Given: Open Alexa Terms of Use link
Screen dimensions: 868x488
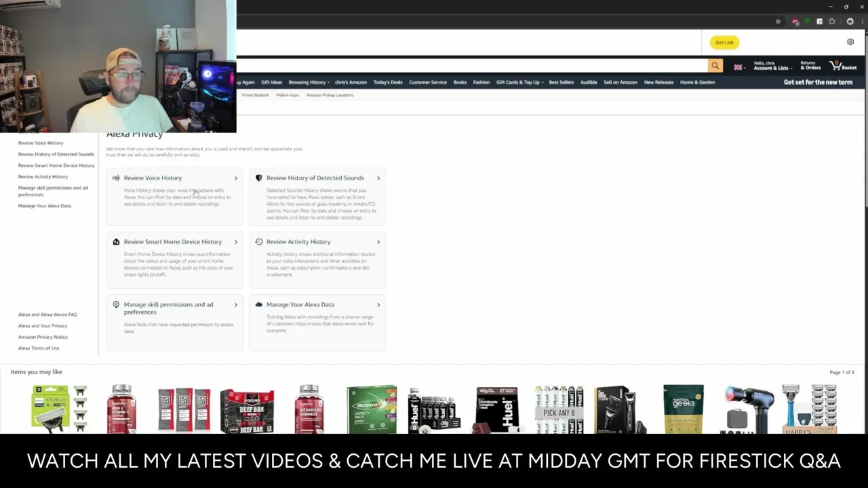Looking at the screenshot, I should click(x=39, y=348).
